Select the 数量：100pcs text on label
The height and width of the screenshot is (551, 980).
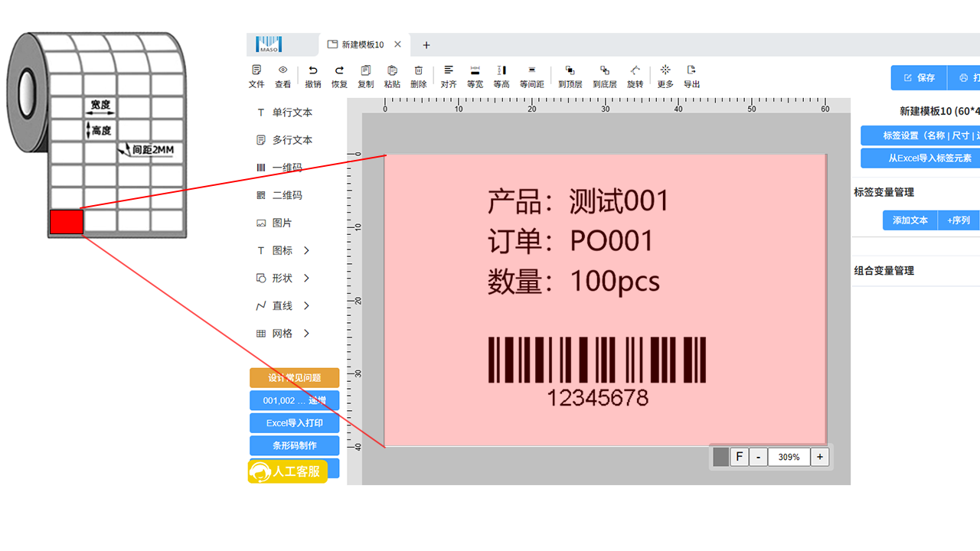click(x=573, y=281)
